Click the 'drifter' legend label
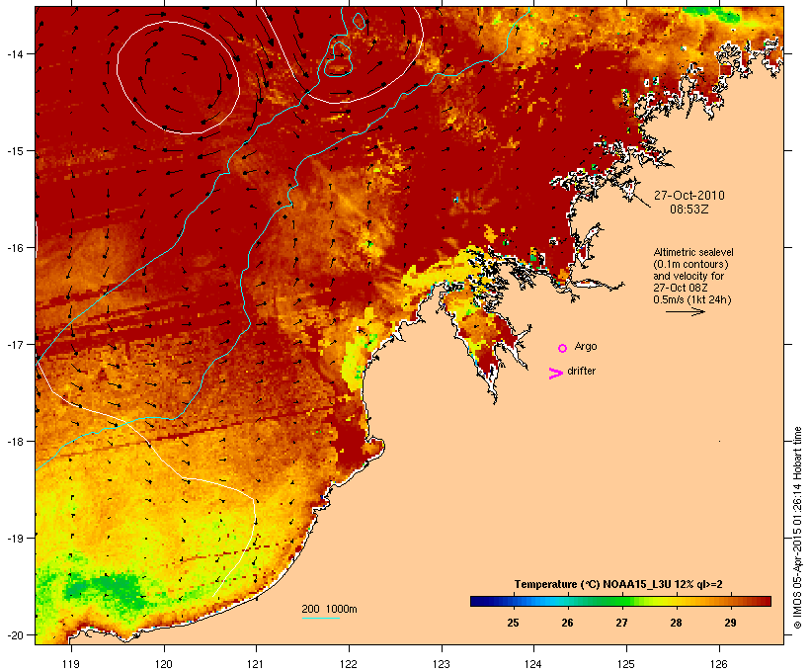This screenshot has width=810, height=672. [581, 371]
